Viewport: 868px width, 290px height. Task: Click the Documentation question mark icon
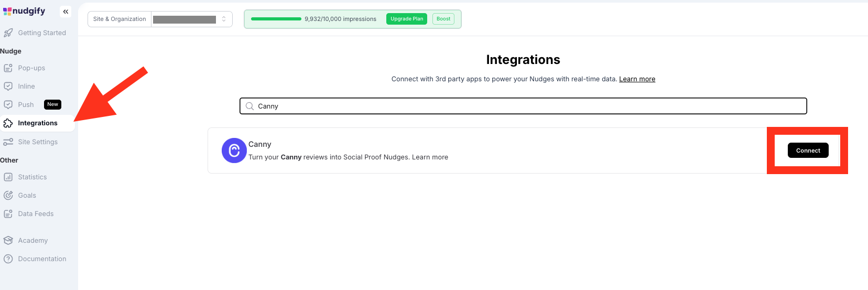pyautogui.click(x=8, y=259)
